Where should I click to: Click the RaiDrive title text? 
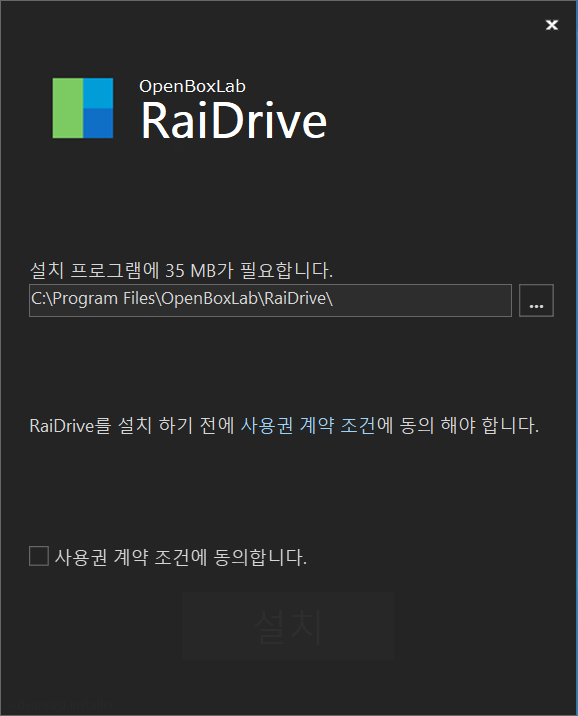(x=233, y=120)
